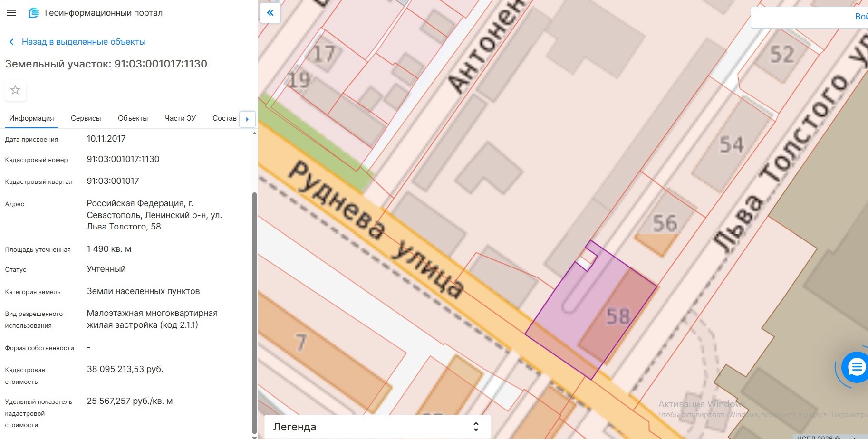This screenshot has width=868, height=439.
Task: Click Назад в выделенные объекты link
Action: click(83, 42)
